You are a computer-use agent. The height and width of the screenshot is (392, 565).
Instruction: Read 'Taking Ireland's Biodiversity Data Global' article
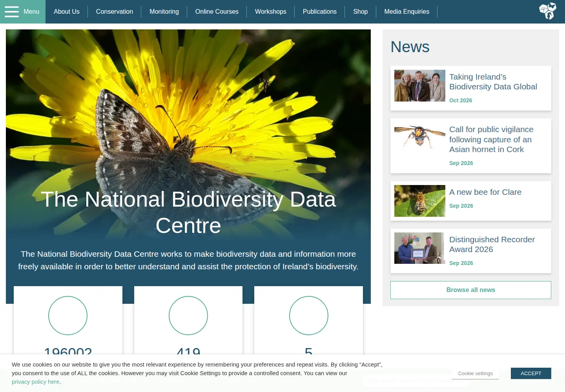pos(493,82)
